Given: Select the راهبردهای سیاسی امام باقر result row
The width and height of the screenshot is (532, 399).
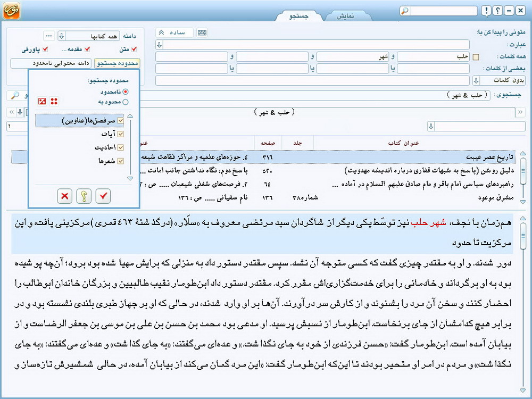Looking at the screenshot, I should [327, 184].
